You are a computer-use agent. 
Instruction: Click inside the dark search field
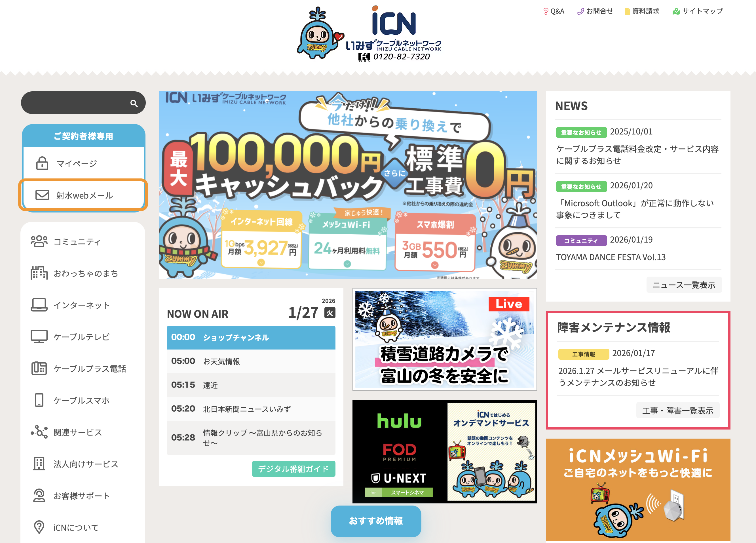click(x=76, y=103)
